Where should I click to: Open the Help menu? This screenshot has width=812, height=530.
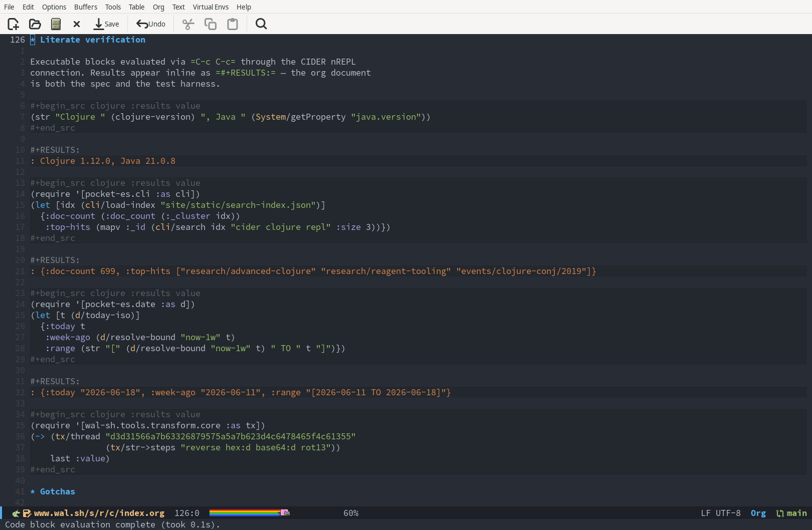(x=244, y=7)
